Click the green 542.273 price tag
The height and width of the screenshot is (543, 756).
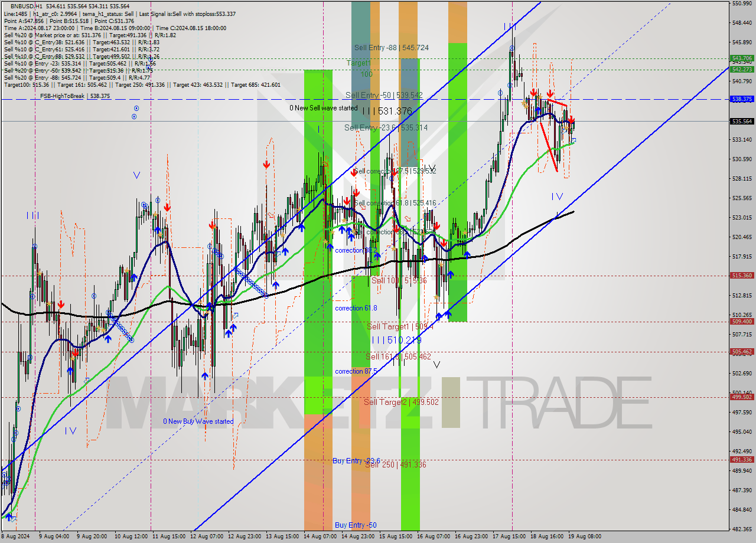pyautogui.click(x=742, y=69)
